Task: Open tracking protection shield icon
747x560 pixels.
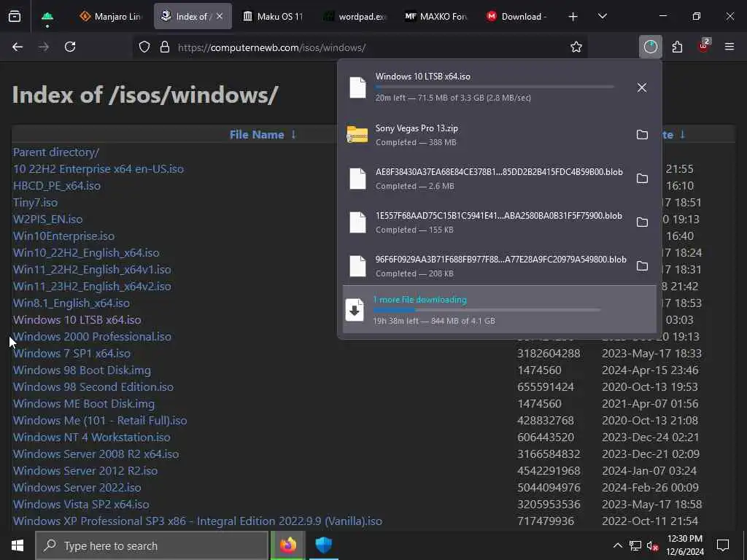Action: click(x=144, y=47)
